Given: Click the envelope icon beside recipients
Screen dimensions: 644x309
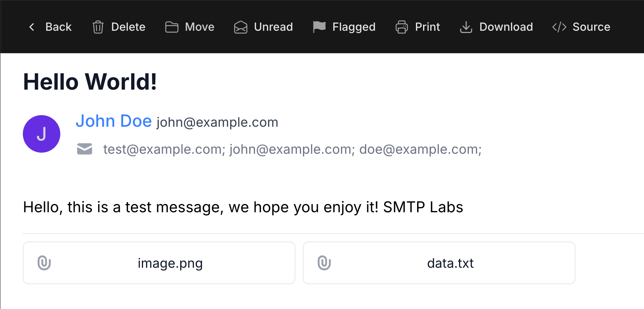Looking at the screenshot, I should point(85,149).
